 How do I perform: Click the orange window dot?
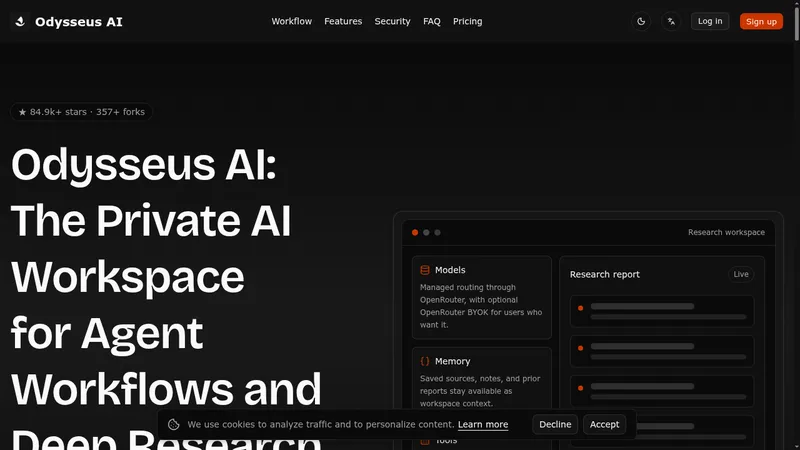click(x=415, y=233)
